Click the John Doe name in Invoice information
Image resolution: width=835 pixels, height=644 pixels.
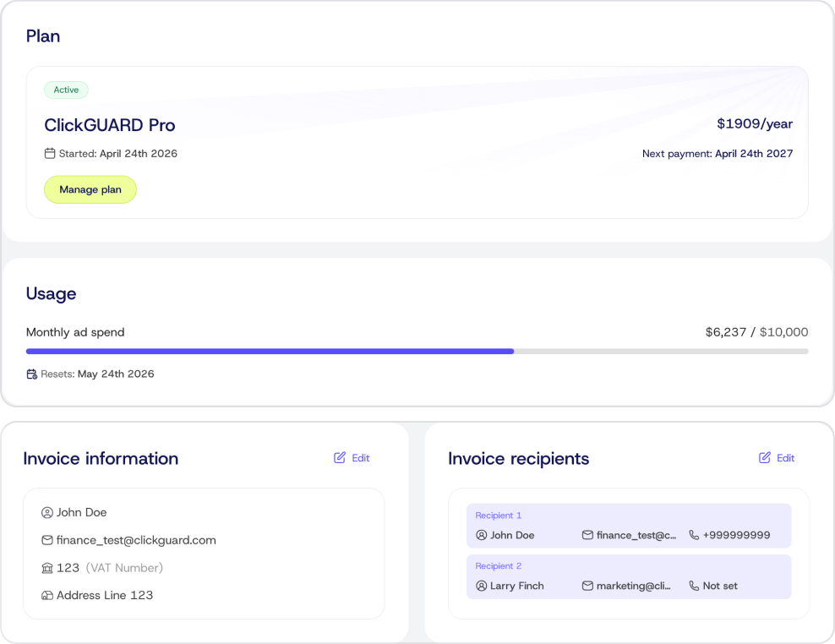[81, 512]
